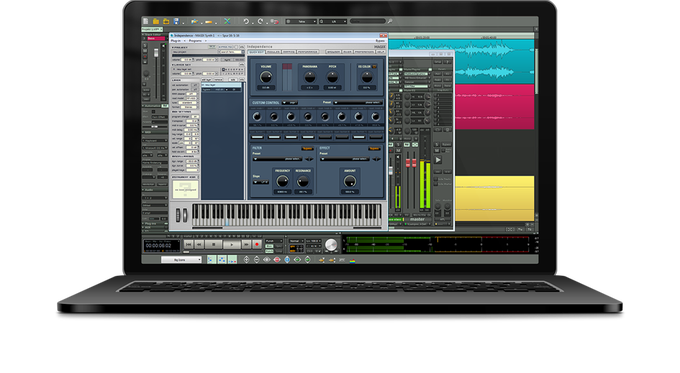Viewport: 680px width, 373px height.
Task: Open the Punch mode dropdown in transport
Action: pos(274,241)
